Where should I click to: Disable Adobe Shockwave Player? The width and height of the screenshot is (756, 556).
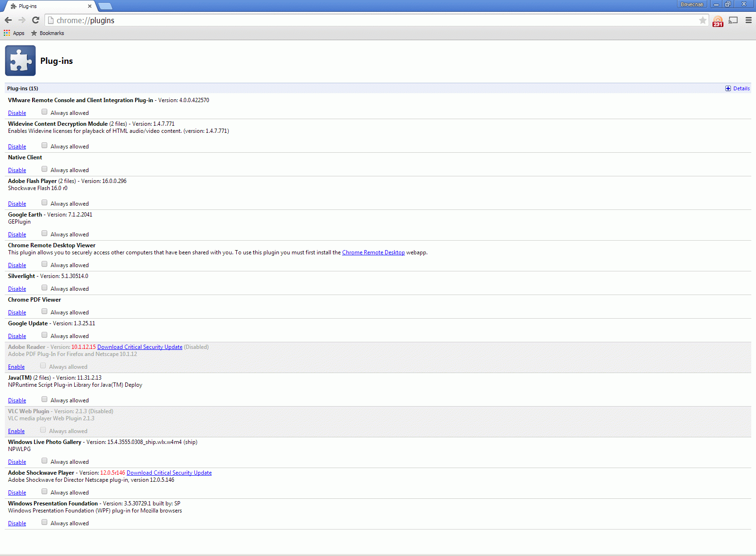click(17, 493)
